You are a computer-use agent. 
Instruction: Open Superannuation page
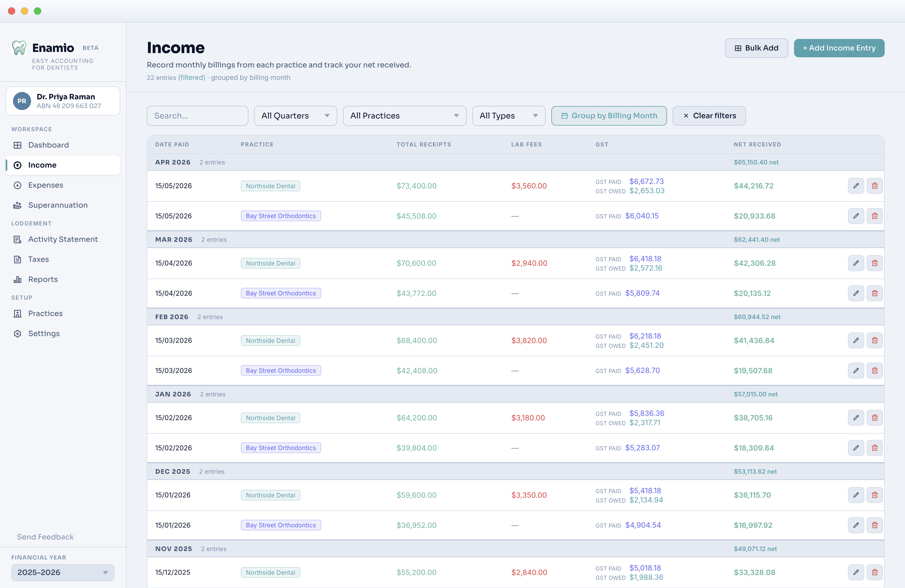tap(63, 205)
